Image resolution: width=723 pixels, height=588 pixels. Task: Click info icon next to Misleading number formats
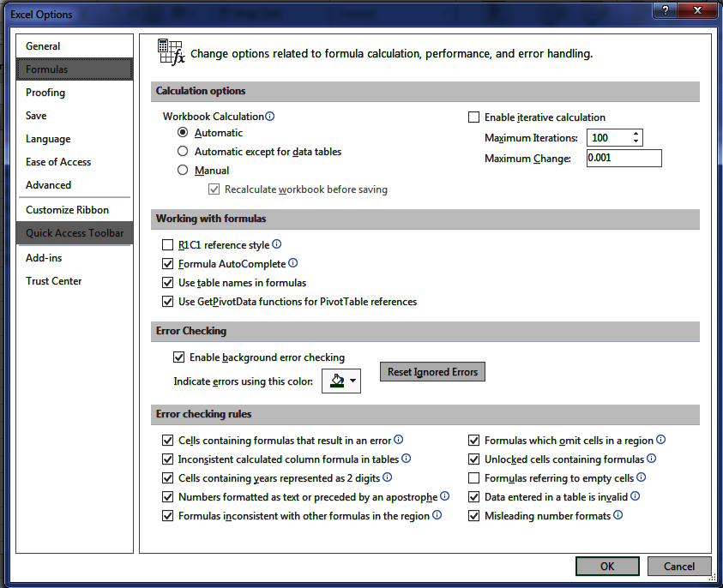click(x=618, y=515)
